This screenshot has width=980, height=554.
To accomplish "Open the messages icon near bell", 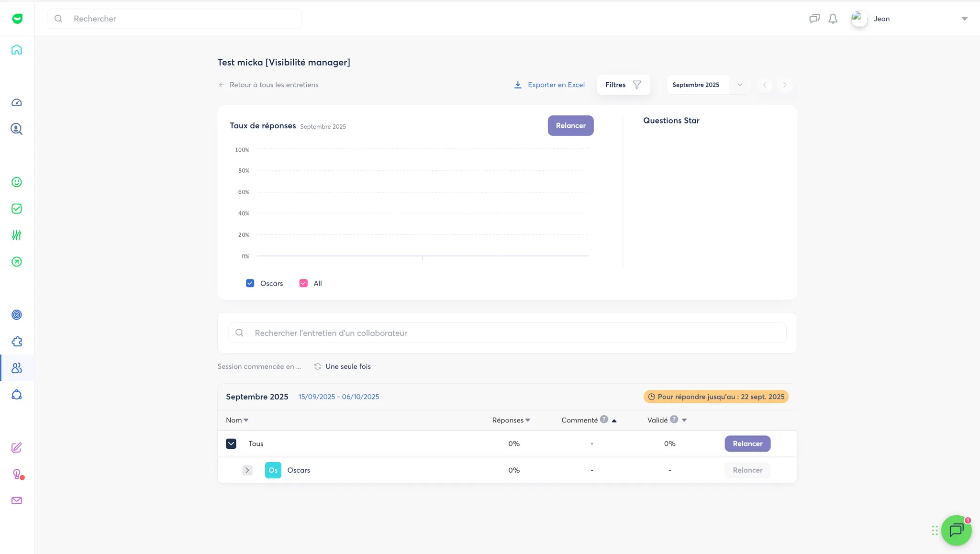I will coord(814,19).
